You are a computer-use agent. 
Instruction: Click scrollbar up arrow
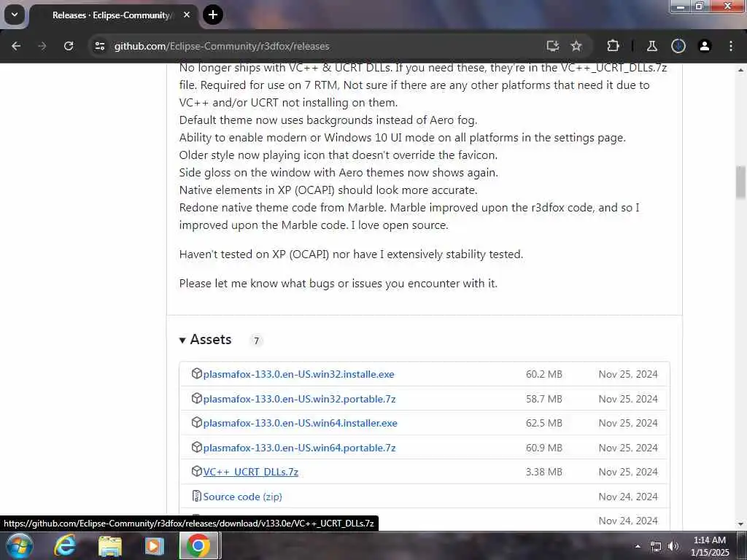click(x=740, y=70)
